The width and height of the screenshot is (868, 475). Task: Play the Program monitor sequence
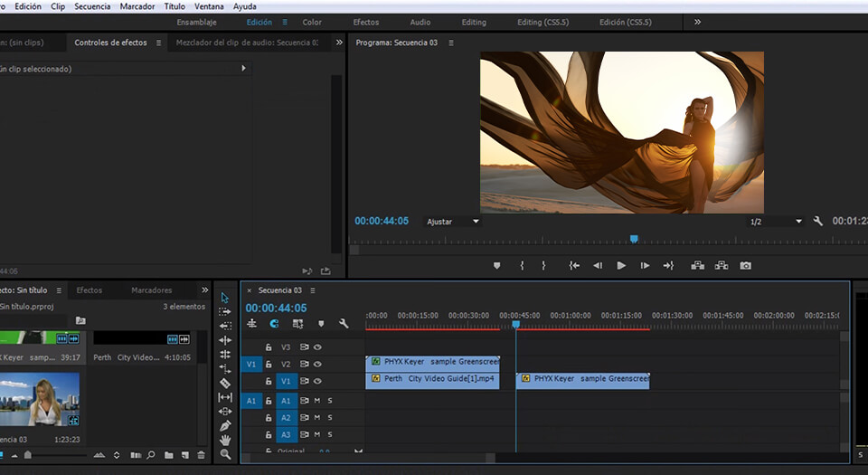621,266
